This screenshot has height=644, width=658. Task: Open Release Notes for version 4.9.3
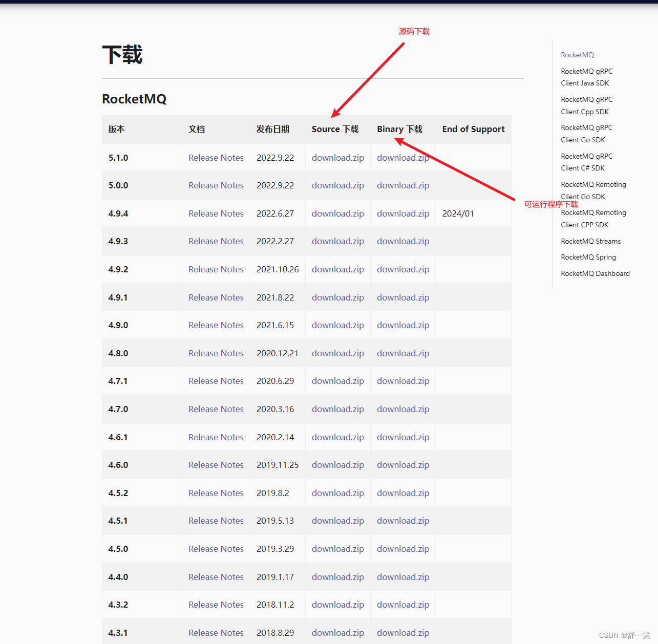pyautogui.click(x=216, y=241)
